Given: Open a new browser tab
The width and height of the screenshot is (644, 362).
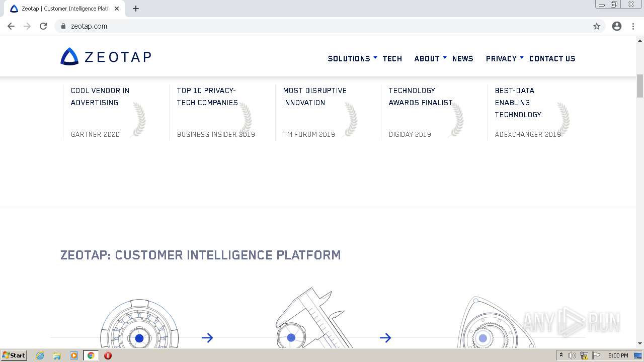Looking at the screenshot, I should click(x=136, y=9).
